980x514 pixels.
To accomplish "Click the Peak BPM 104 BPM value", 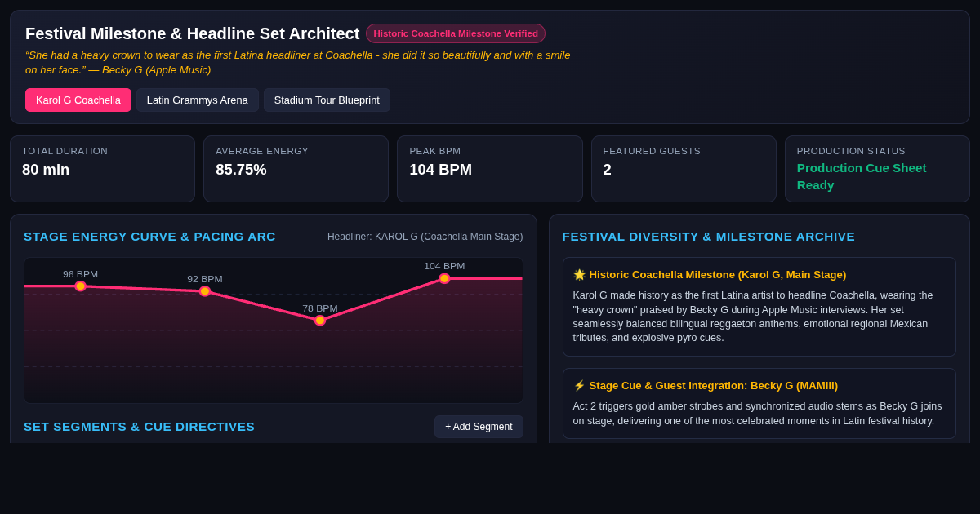I will click(440, 170).
